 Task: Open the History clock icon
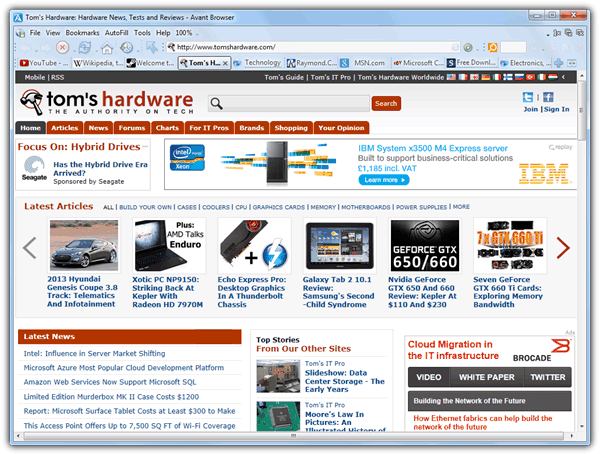point(126,47)
